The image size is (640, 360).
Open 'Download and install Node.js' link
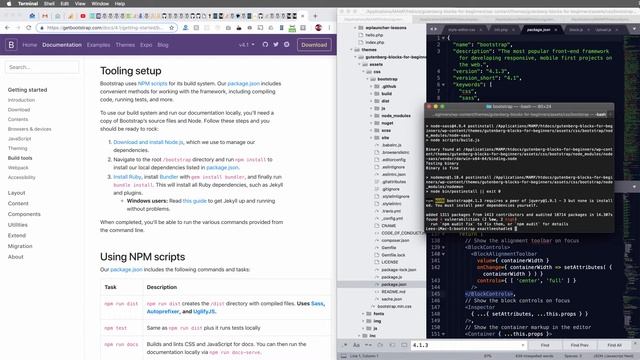[148, 142]
